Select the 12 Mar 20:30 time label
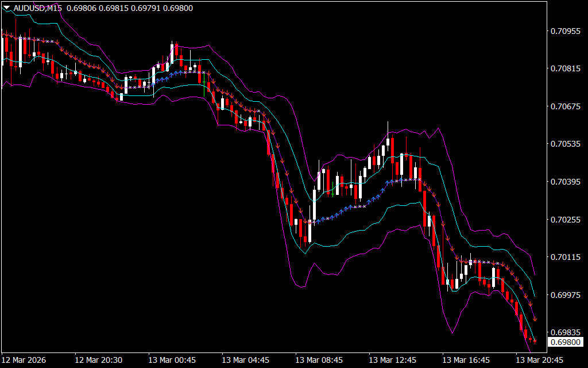 click(98, 360)
